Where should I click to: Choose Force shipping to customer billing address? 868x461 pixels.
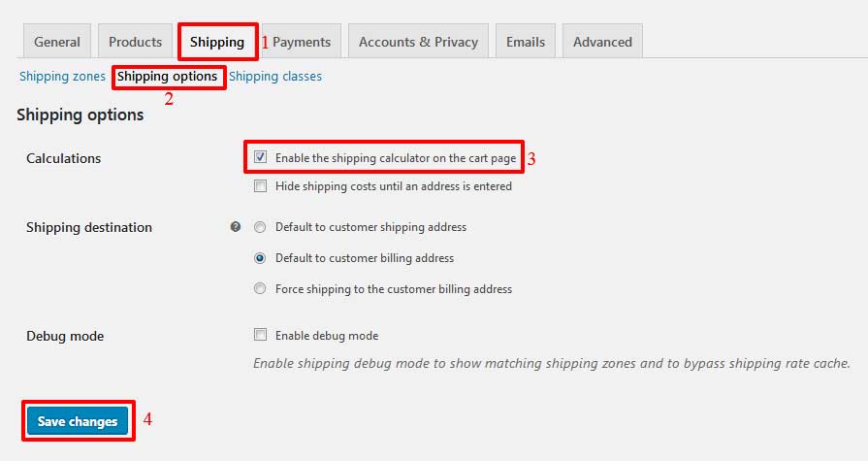tap(260, 288)
